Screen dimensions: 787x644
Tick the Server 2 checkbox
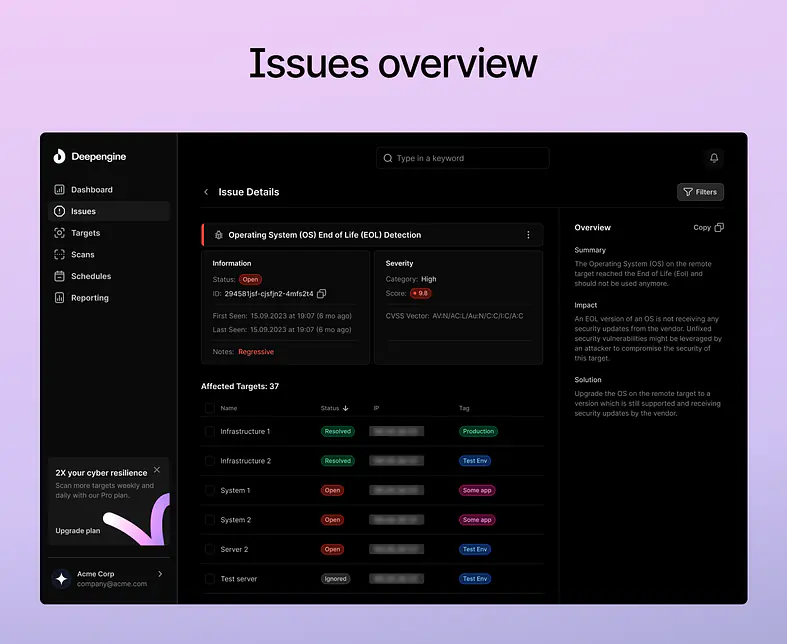click(210, 549)
